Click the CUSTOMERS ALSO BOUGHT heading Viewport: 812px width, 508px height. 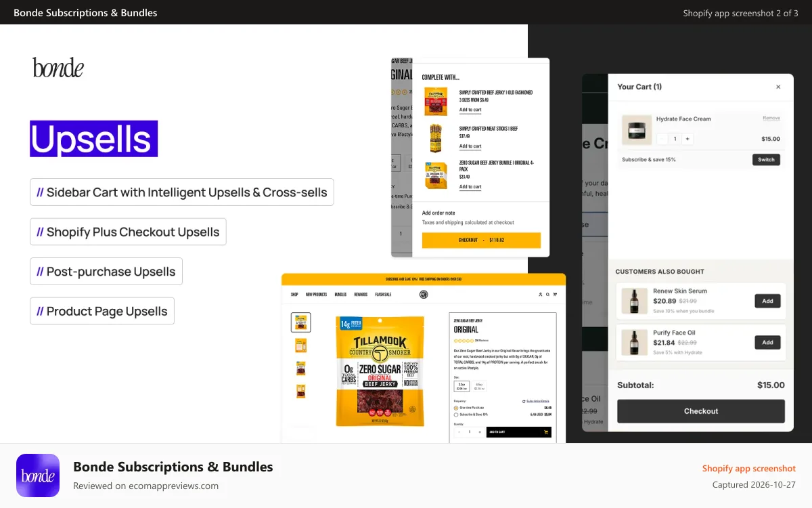pyautogui.click(x=660, y=272)
